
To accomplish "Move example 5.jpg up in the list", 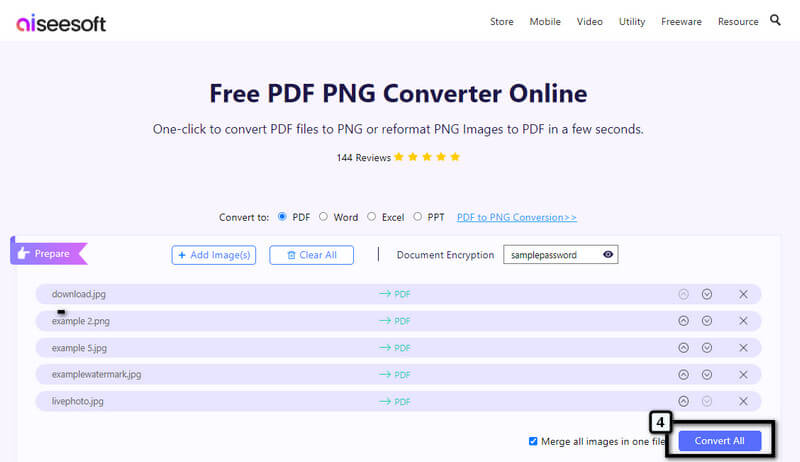I will coord(684,348).
